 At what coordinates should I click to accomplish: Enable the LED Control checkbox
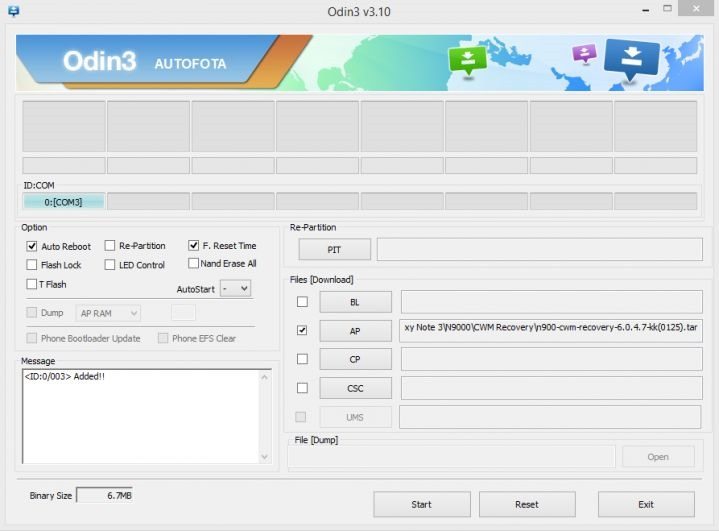(x=110, y=265)
